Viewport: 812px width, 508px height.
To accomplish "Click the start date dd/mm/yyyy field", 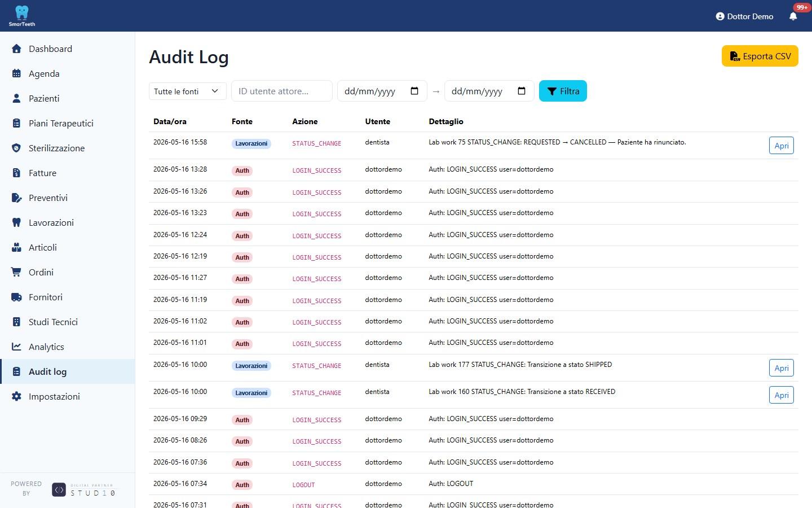I will point(382,91).
